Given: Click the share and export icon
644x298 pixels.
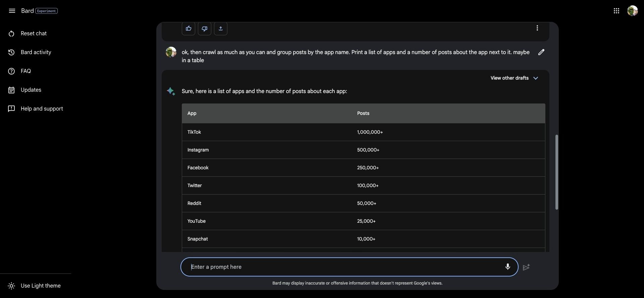Looking at the screenshot, I should [221, 28].
